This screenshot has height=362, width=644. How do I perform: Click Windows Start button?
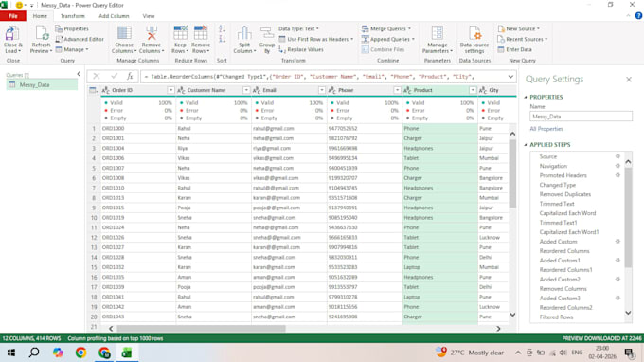pos(11,353)
